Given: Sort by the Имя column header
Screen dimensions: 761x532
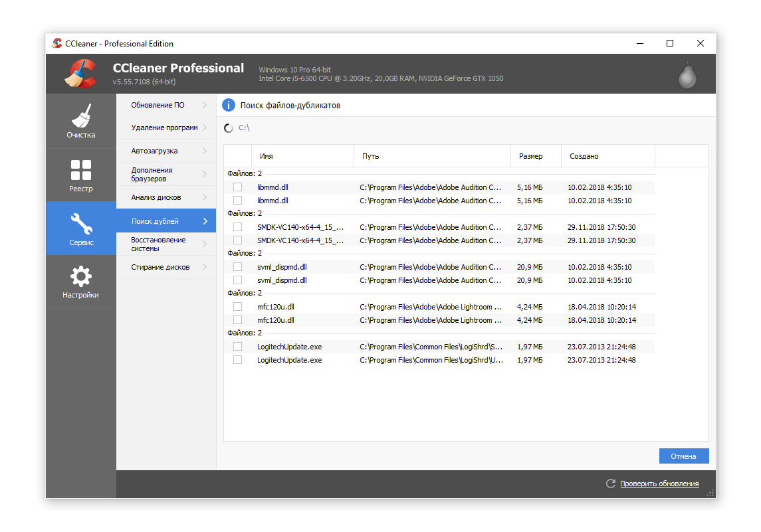Looking at the screenshot, I should [303, 156].
